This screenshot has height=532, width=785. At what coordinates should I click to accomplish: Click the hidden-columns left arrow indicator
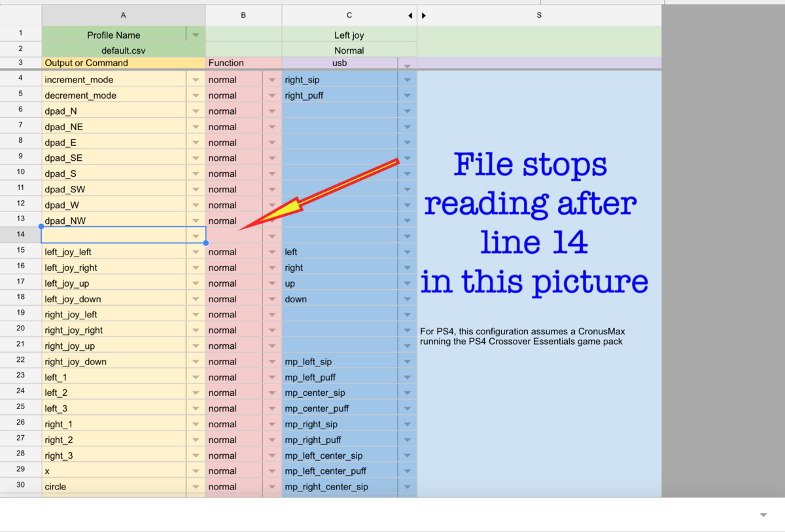coord(410,15)
